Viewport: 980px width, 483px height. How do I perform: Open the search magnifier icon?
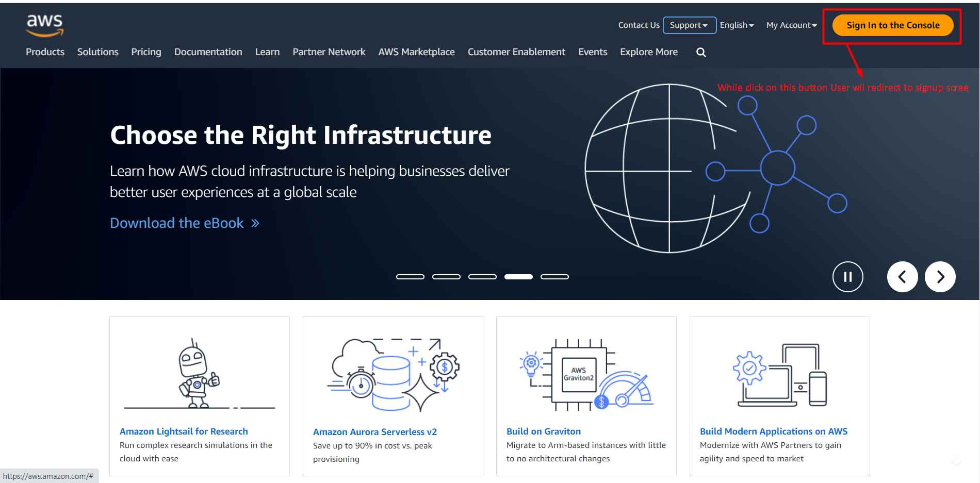pyautogui.click(x=701, y=52)
